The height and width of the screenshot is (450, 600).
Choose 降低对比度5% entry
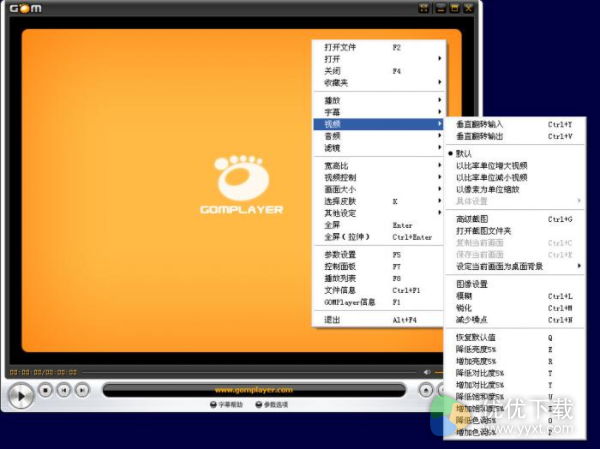pyautogui.click(x=515, y=373)
